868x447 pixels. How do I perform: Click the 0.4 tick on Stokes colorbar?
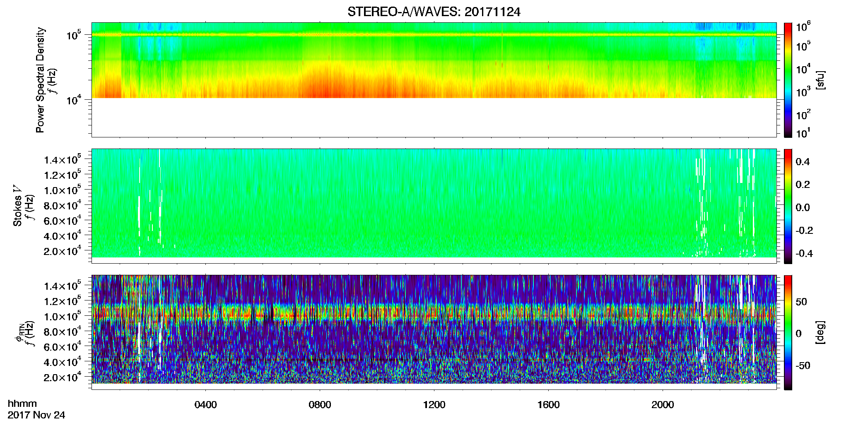803,162
